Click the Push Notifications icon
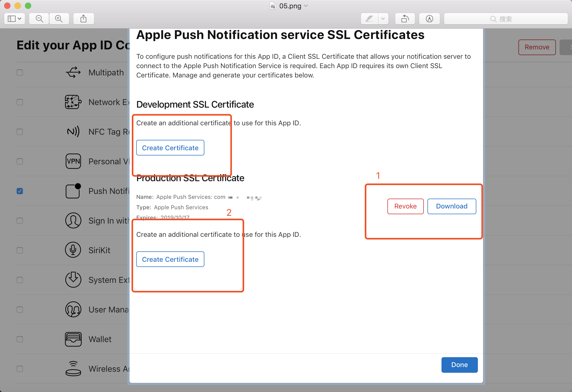The height and width of the screenshot is (392, 572). tap(73, 191)
